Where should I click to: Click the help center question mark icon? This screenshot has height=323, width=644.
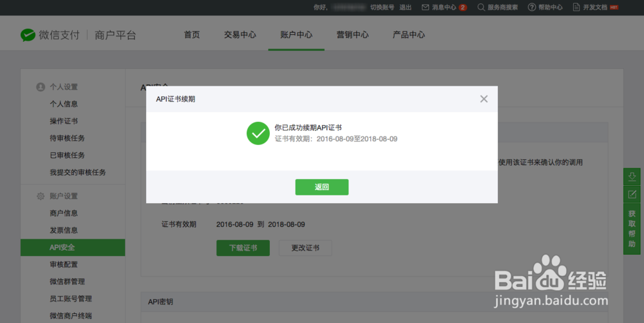tap(532, 7)
